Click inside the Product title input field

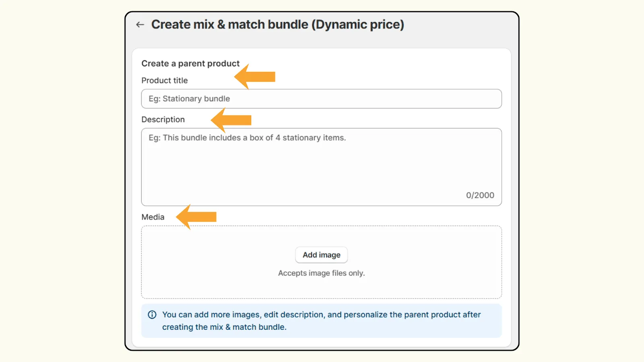(x=321, y=99)
